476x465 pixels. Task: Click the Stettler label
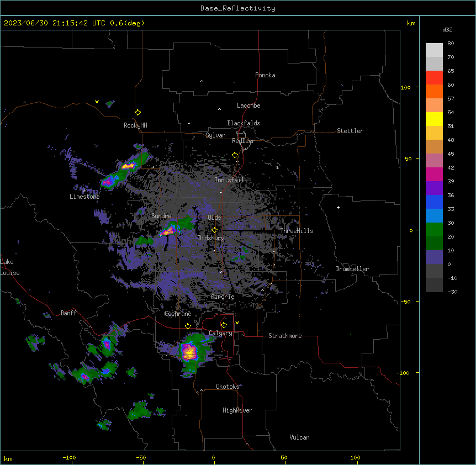click(x=350, y=131)
